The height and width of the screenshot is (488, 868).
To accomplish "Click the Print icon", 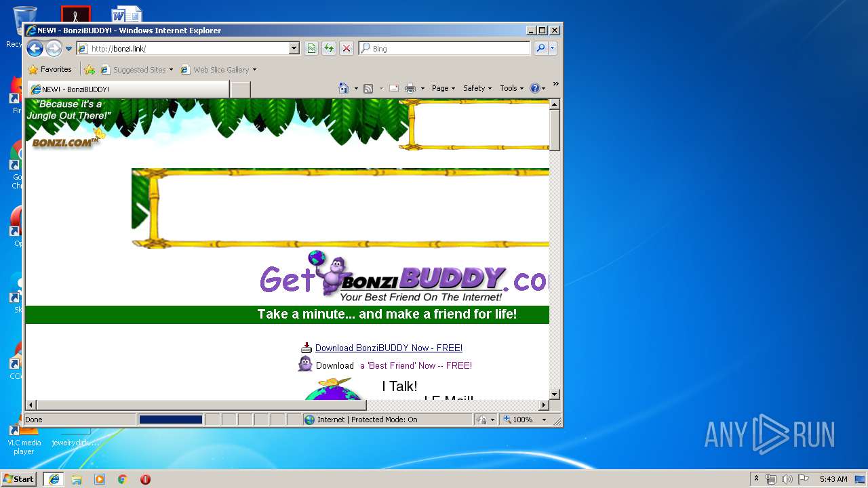I will click(410, 88).
